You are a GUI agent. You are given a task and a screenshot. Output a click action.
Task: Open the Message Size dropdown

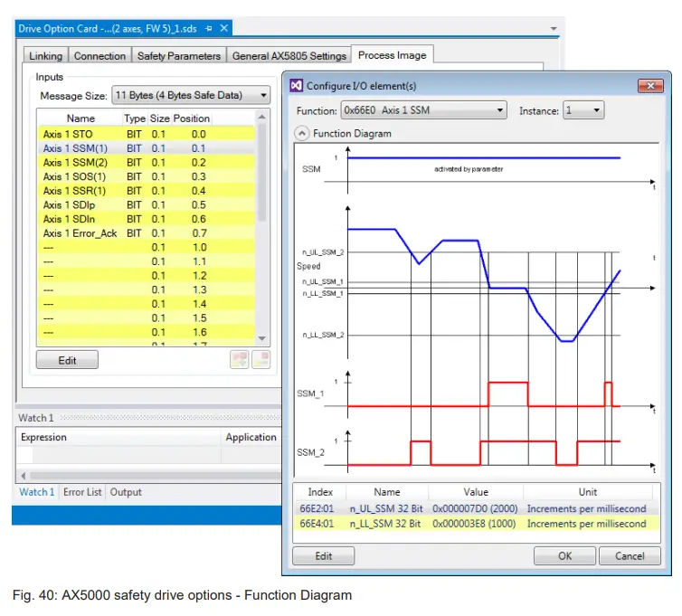(x=191, y=95)
